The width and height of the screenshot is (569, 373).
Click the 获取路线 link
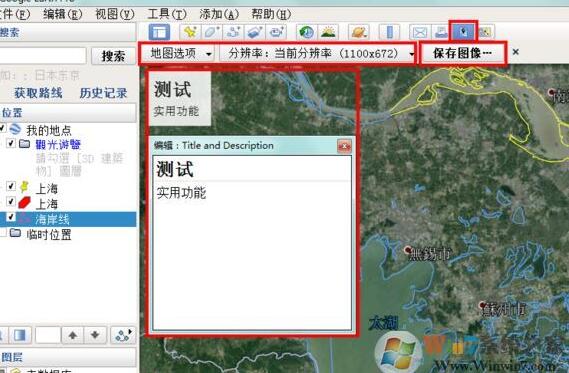[x=38, y=93]
